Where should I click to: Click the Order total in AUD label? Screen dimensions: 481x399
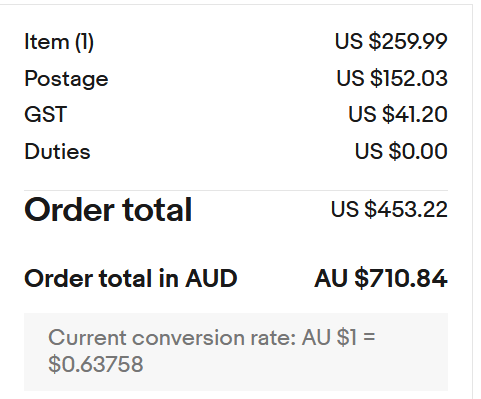[131, 279]
